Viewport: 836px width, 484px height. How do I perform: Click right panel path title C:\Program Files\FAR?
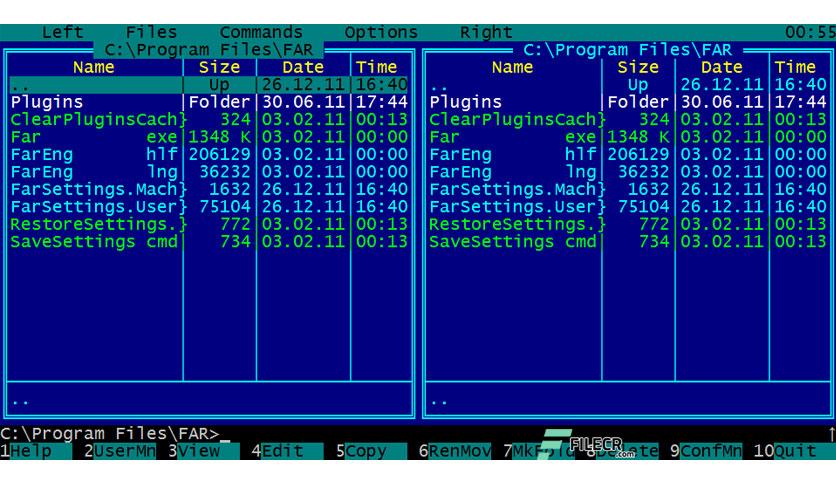(x=628, y=50)
